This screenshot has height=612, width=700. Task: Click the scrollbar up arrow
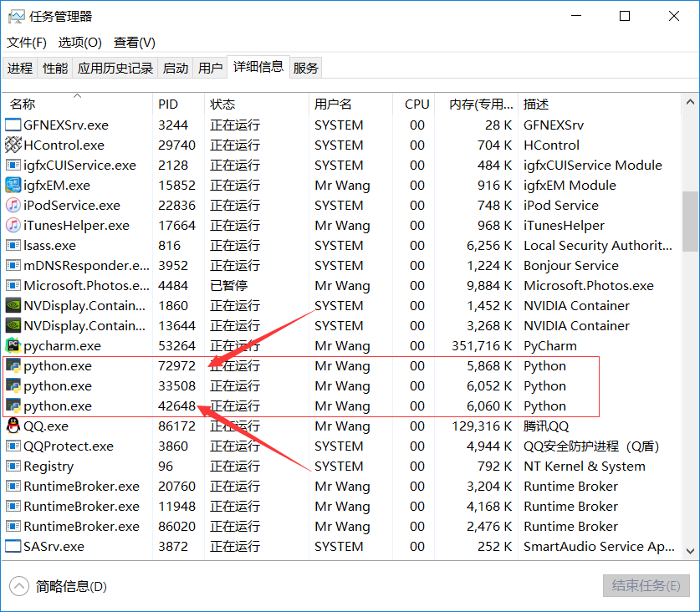click(x=690, y=102)
